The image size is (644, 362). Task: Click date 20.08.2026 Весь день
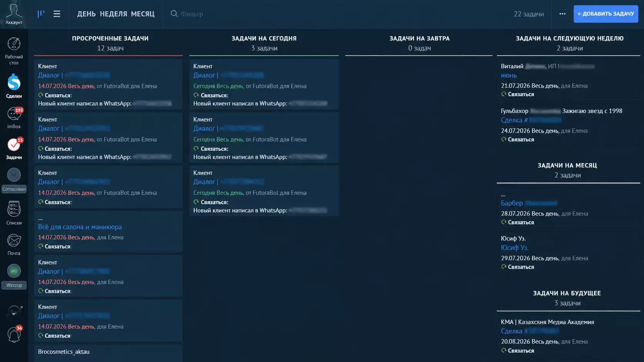click(x=530, y=342)
